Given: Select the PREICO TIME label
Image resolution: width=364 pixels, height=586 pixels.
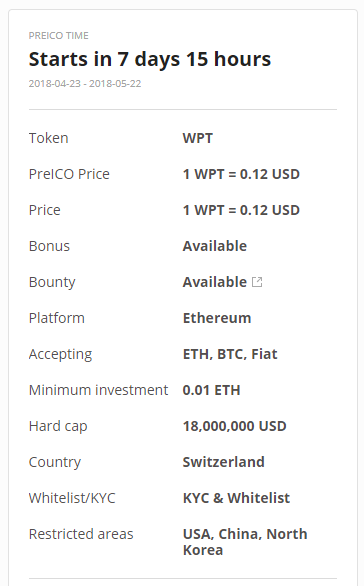Looking at the screenshot, I should click(x=59, y=36).
